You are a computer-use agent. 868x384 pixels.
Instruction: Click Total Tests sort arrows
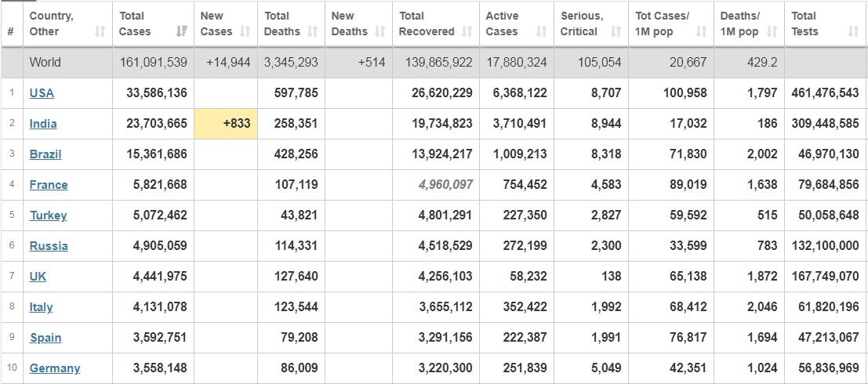tap(854, 31)
